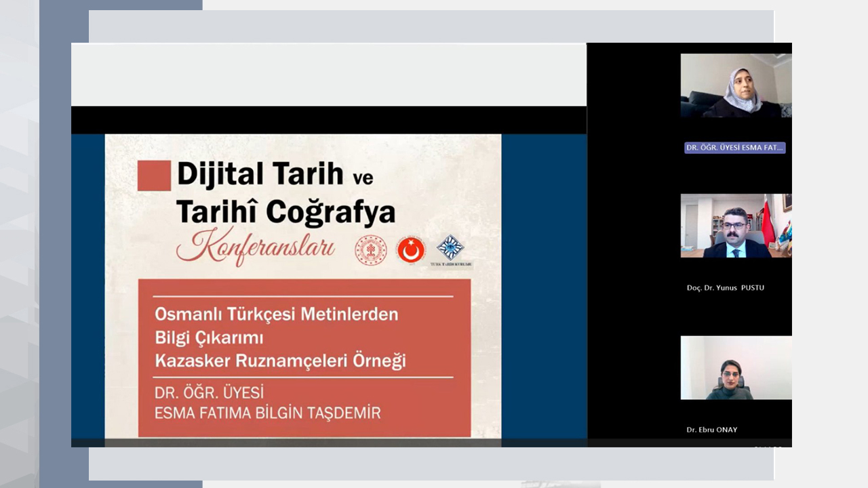Image resolution: width=868 pixels, height=488 pixels.
Task: Select the blue 'DR. ÖĞR. ÜYESİ ESMA FAT...' name label
Action: [734, 147]
